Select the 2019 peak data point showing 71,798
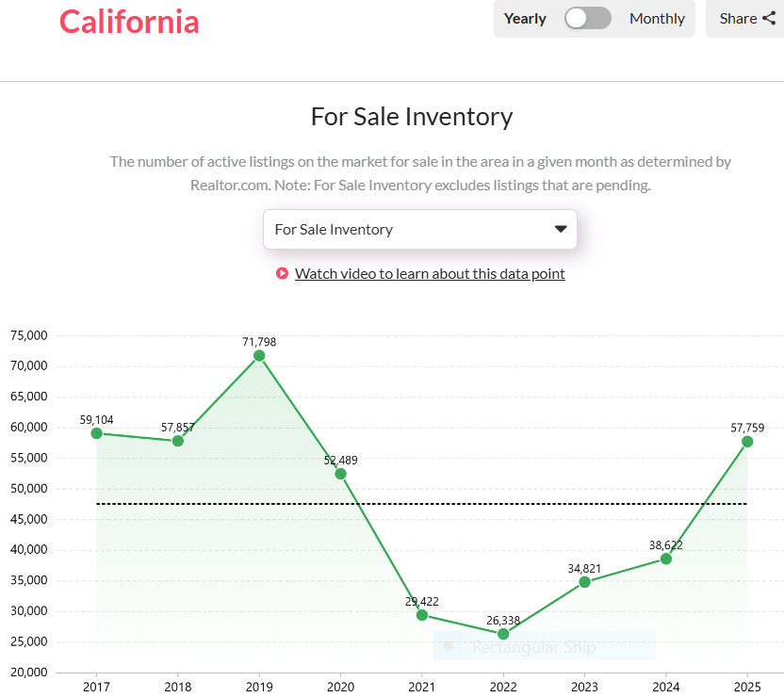 [x=259, y=355]
